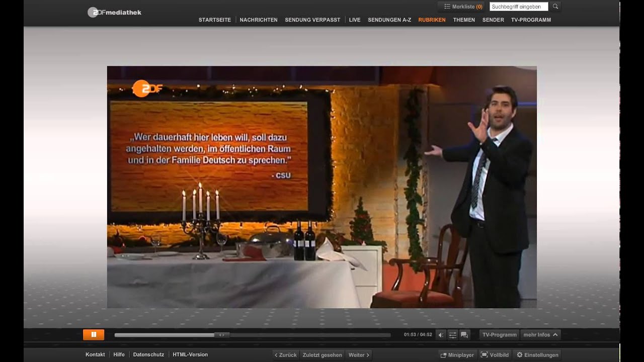
Task: Mute the video sound via speaker icon
Action: coord(441,335)
